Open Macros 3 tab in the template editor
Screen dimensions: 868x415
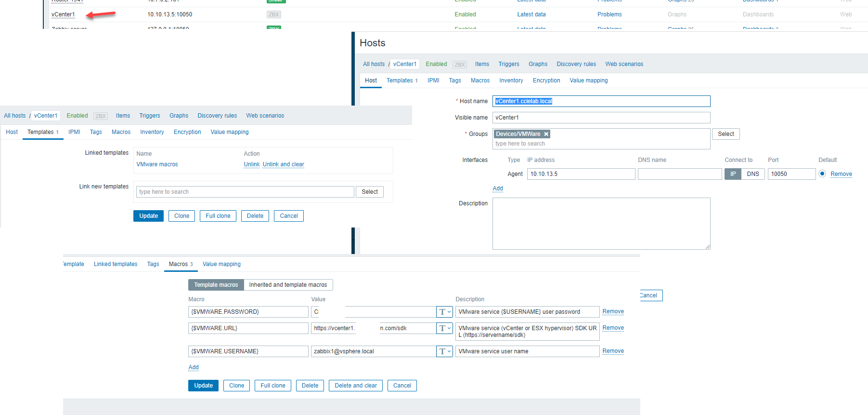click(x=181, y=264)
